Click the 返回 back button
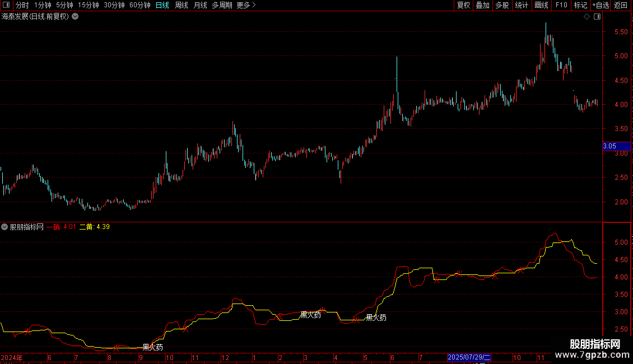633x364 pixels. [621, 5]
